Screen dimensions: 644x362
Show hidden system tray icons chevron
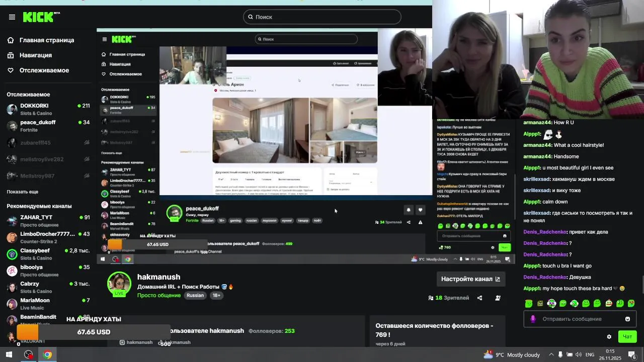(x=551, y=354)
